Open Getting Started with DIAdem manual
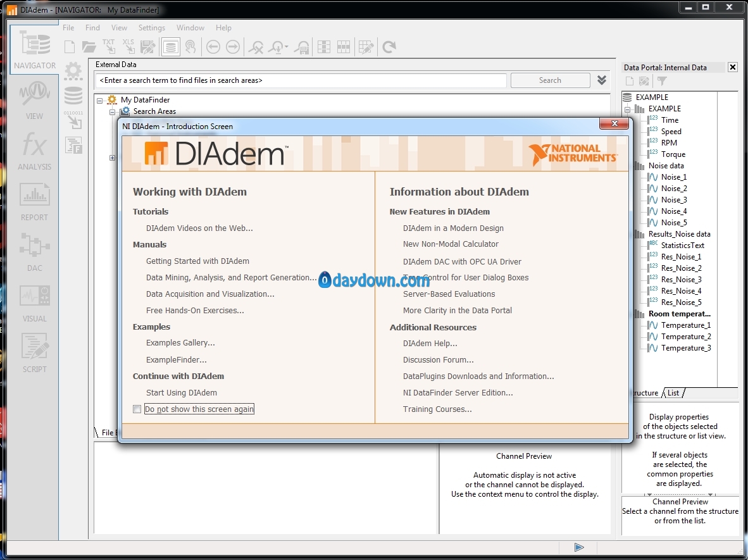The image size is (748, 560). point(197,261)
